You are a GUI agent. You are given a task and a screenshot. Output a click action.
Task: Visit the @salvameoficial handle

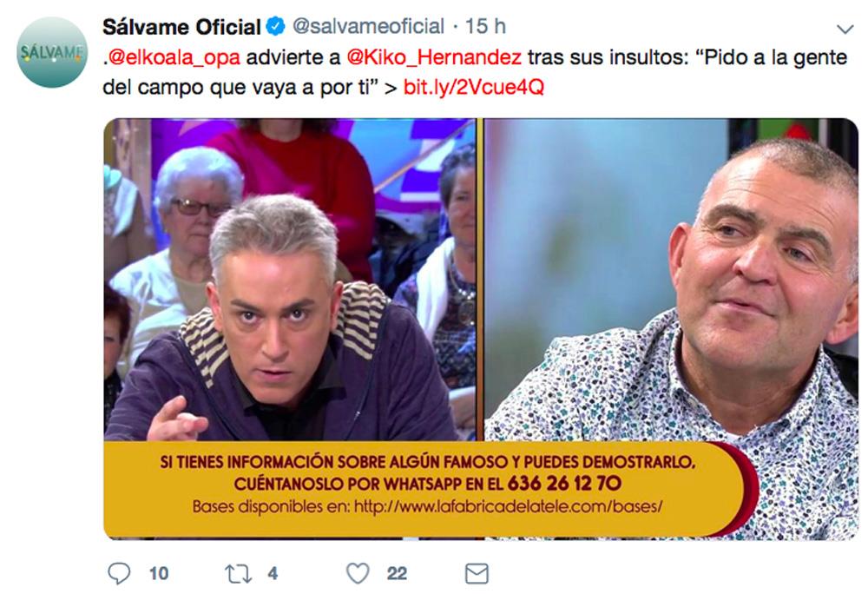(x=368, y=26)
